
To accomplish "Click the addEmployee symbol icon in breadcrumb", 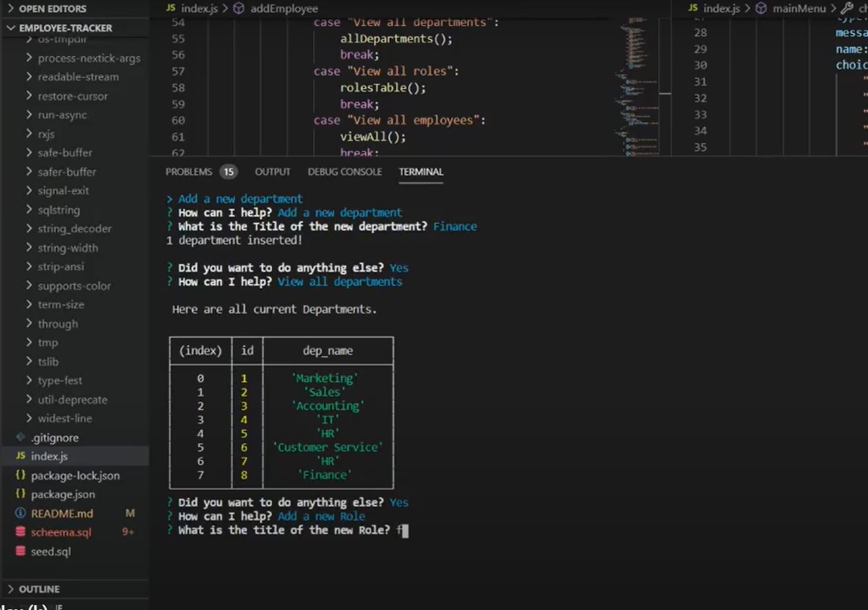I will tap(239, 8).
